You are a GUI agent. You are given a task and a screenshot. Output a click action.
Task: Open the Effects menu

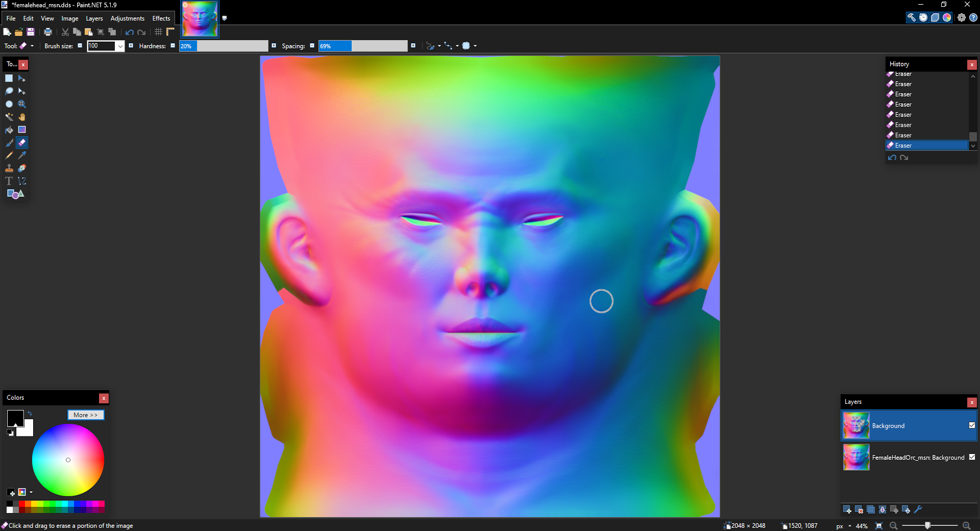pos(161,18)
